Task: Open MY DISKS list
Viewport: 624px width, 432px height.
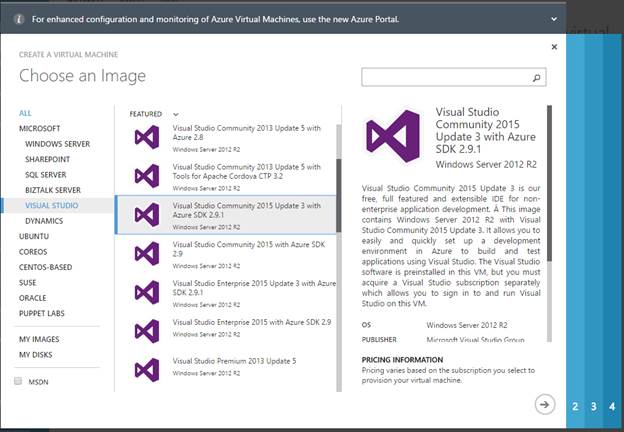Action: tap(35, 355)
